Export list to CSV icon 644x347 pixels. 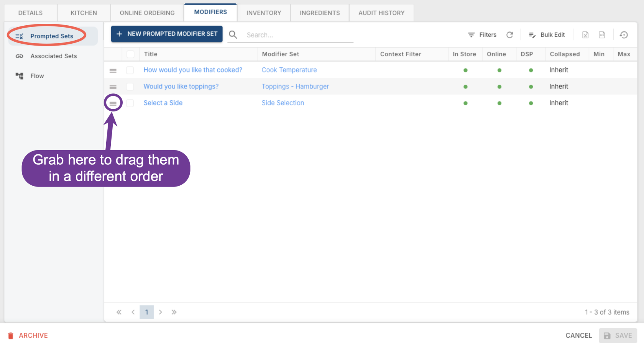(x=602, y=35)
